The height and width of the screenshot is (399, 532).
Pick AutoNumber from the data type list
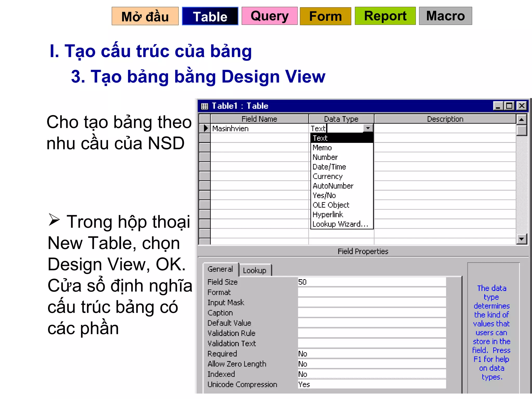[x=342, y=186]
